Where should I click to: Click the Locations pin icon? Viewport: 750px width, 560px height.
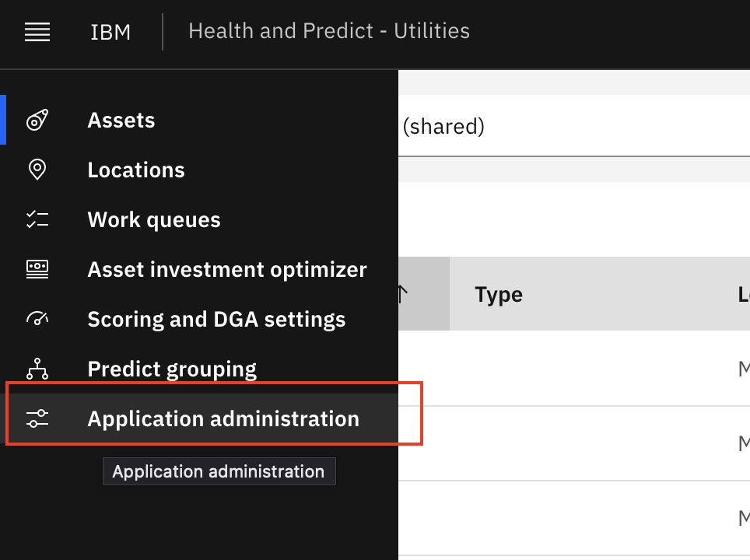[37, 170]
